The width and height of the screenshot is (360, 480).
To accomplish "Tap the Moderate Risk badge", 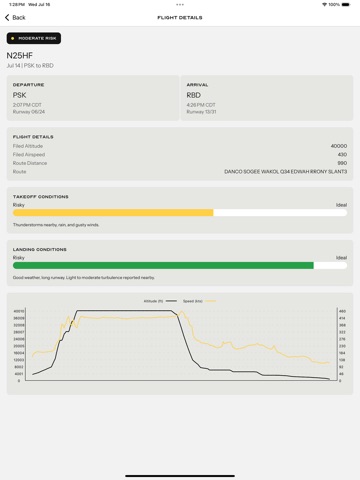I will (x=34, y=38).
